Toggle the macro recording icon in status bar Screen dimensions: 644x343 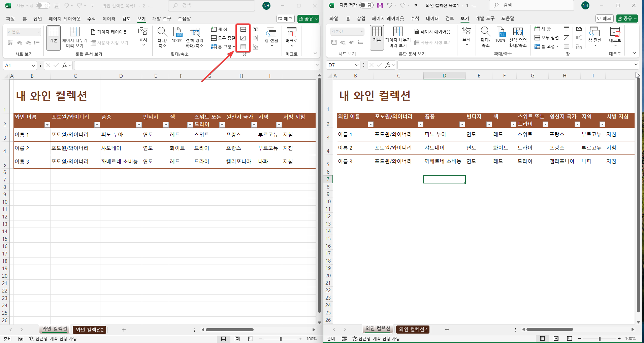21,339
